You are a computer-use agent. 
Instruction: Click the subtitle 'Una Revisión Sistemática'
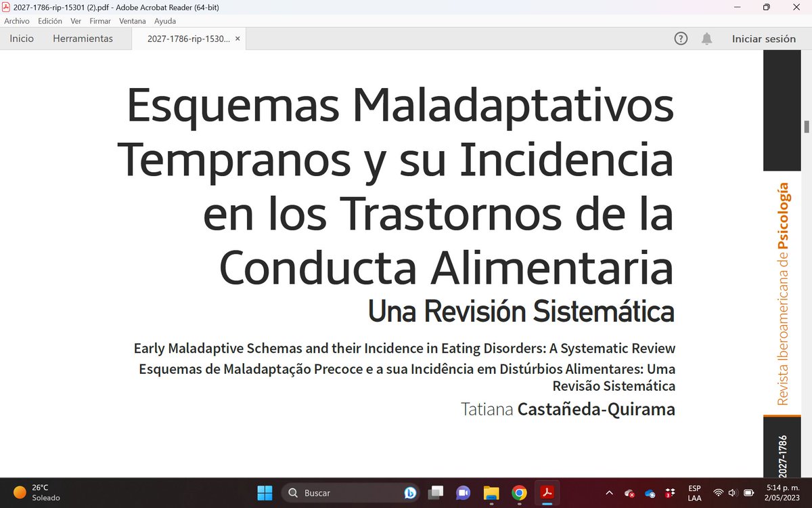tap(521, 312)
